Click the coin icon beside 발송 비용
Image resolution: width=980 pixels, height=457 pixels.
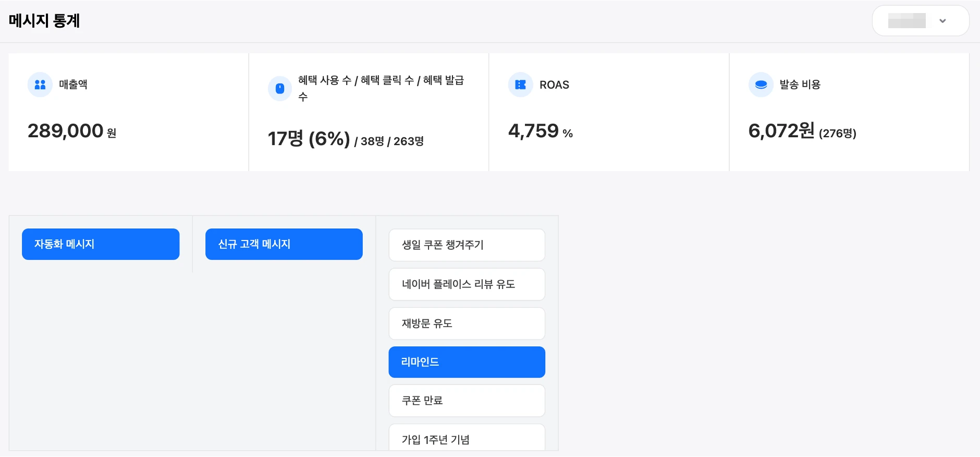(x=761, y=85)
